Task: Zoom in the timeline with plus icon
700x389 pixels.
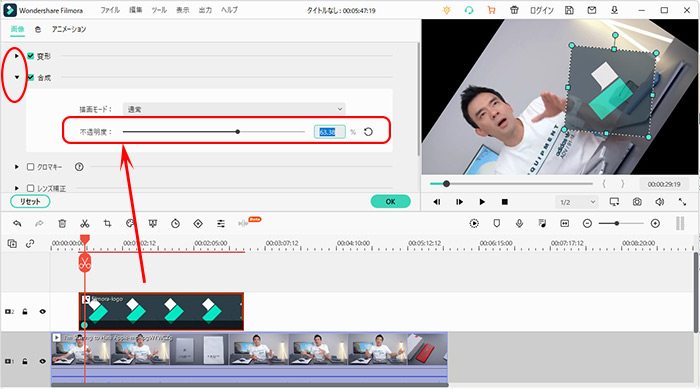Action: click(655, 223)
